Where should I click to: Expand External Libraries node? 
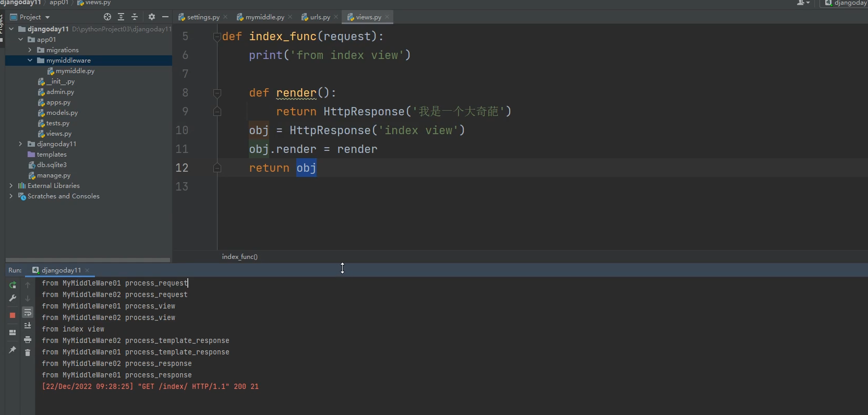click(x=11, y=186)
